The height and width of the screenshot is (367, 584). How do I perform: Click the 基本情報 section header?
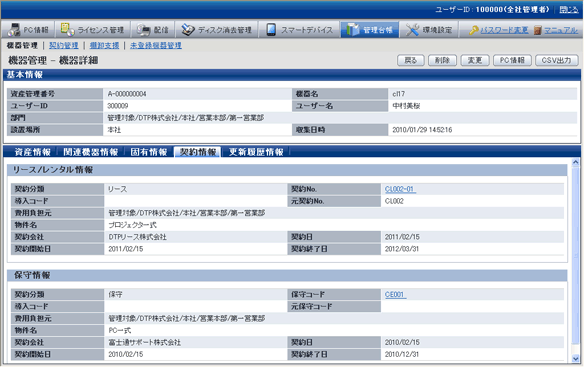tap(292, 75)
